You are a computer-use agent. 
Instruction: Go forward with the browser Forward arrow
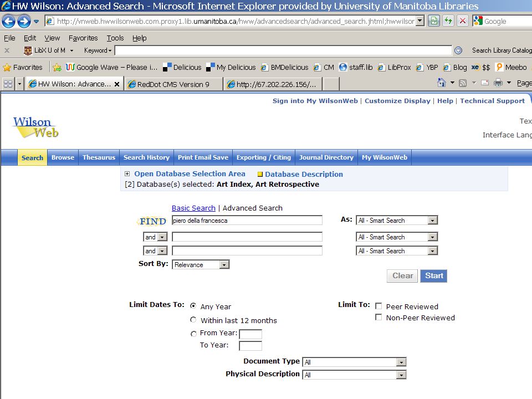point(24,22)
